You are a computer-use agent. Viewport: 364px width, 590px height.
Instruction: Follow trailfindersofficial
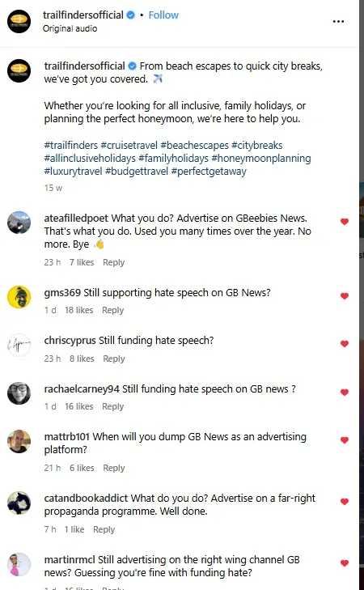[163, 15]
